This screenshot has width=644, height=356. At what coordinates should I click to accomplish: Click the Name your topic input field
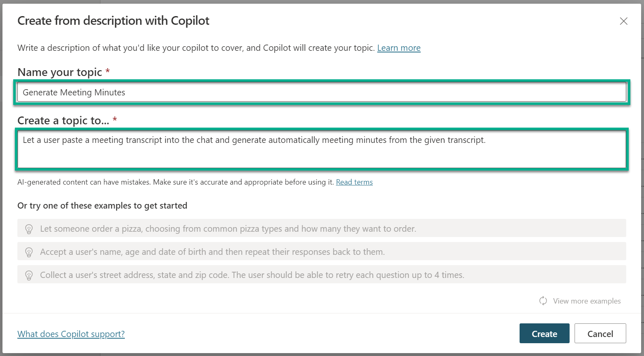click(322, 92)
